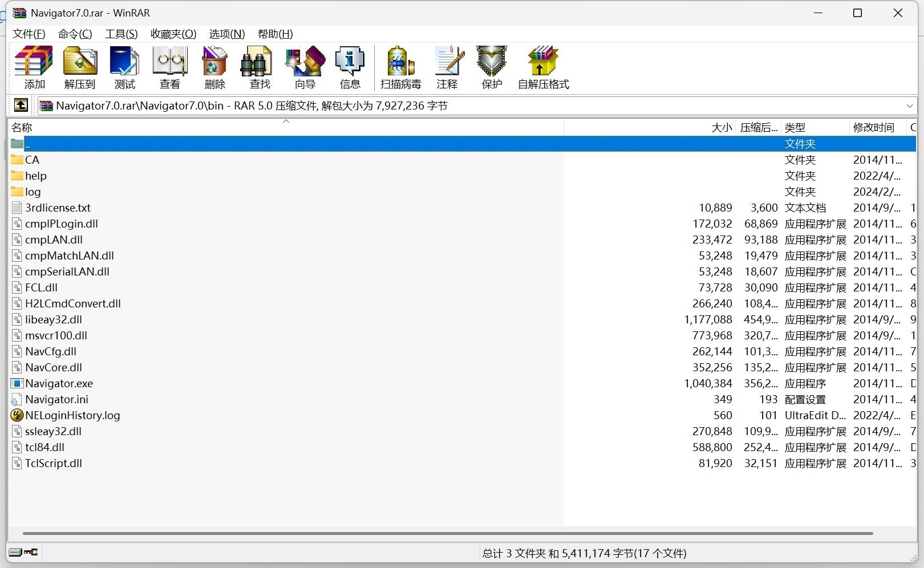Select cmpLAN.dll file name
The height and width of the screenshot is (568, 924).
[54, 240]
